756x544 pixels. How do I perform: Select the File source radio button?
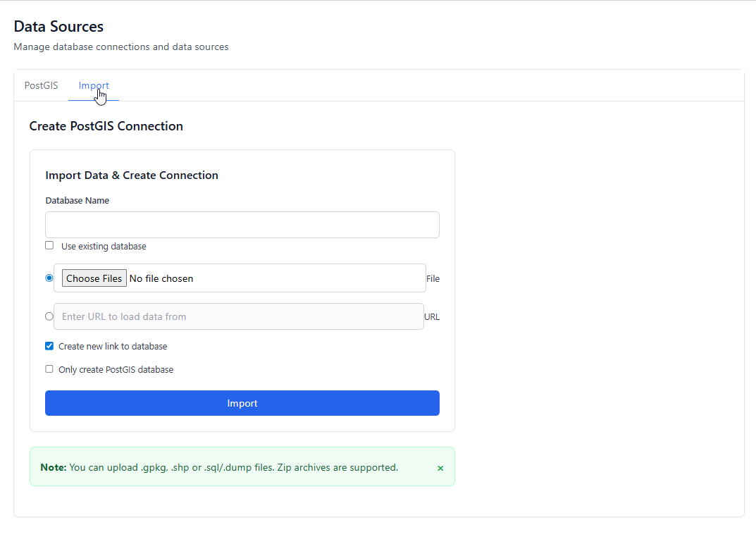point(49,278)
